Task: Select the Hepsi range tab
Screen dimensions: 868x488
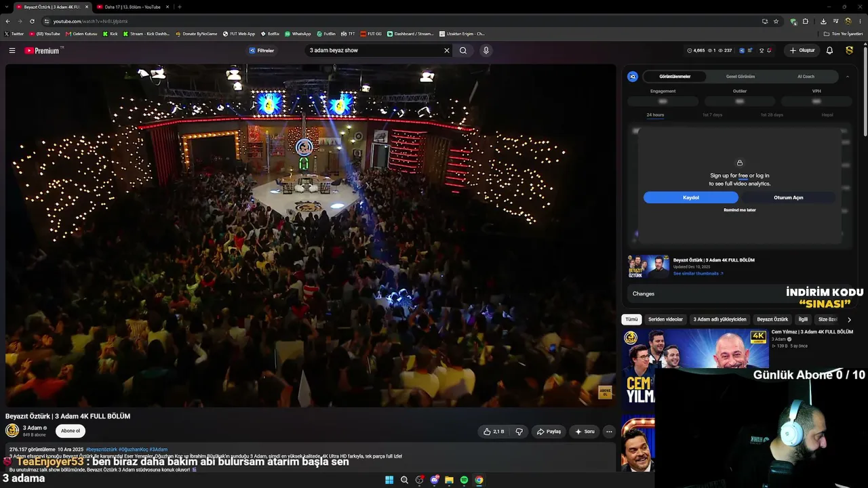Action: 827,115
